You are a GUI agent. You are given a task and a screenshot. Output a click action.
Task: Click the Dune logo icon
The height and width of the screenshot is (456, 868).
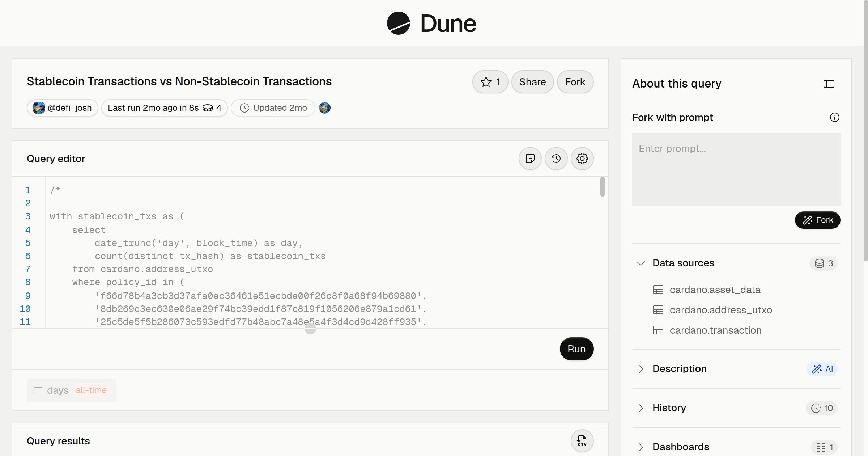(x=399, y=23)
